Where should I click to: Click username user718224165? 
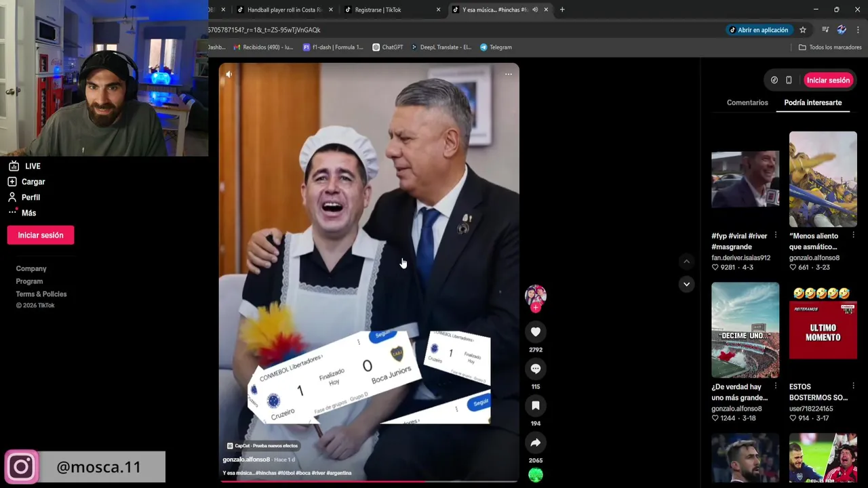[x=811, y=409]
